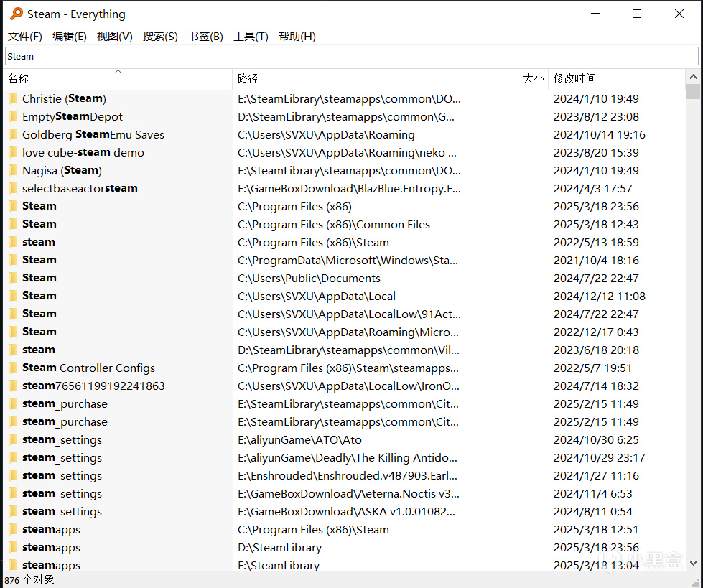The width and height of the screenshot is (703, 588).
Task: Select Goldberg SteamEmu Saves folder name
Action: pyautogui.click(x=93, y=134)
